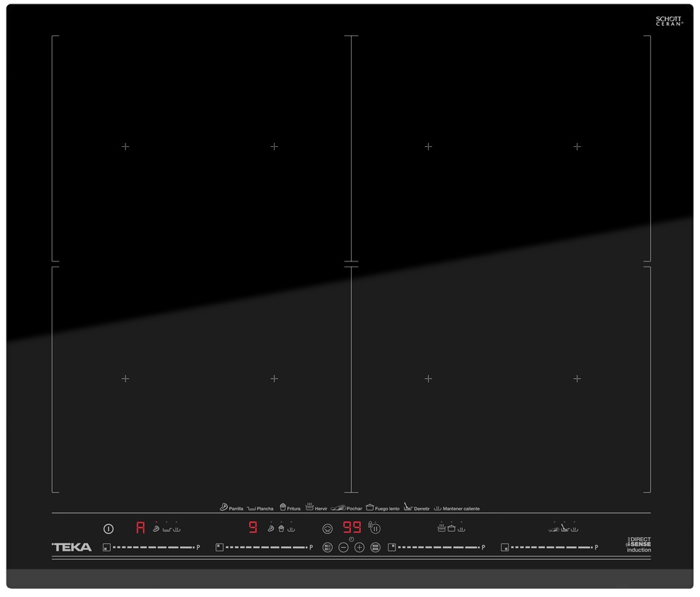Screen dimensions: 700x597
Task: Tap the grid icon right of plus
Action: [375, 547]
